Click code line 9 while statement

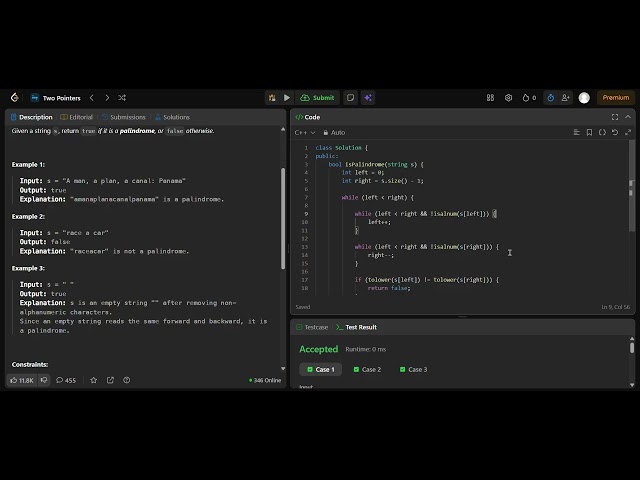point(425,214)
